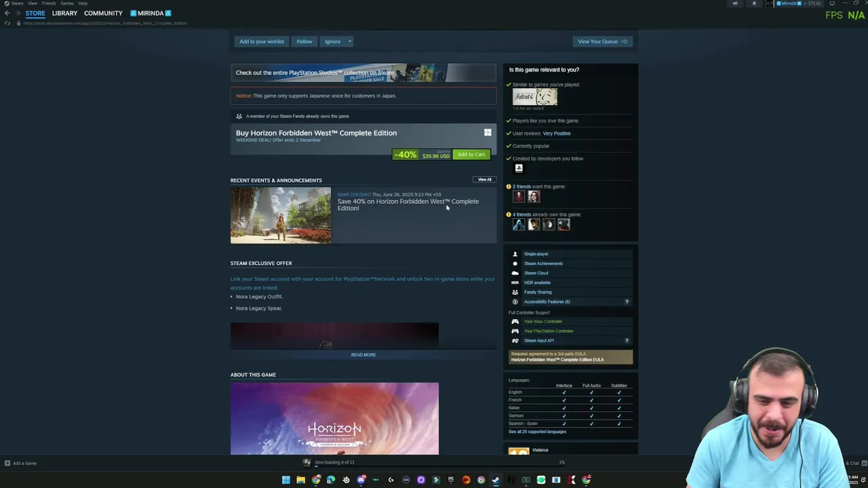
Task: Open the Friends menu
Action: 49,3
